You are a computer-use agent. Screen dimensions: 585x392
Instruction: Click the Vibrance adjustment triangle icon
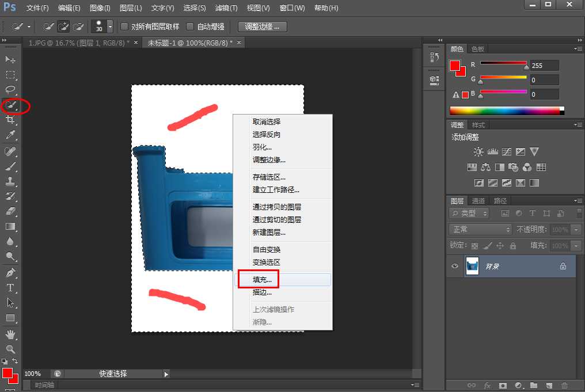coord(534,151)
